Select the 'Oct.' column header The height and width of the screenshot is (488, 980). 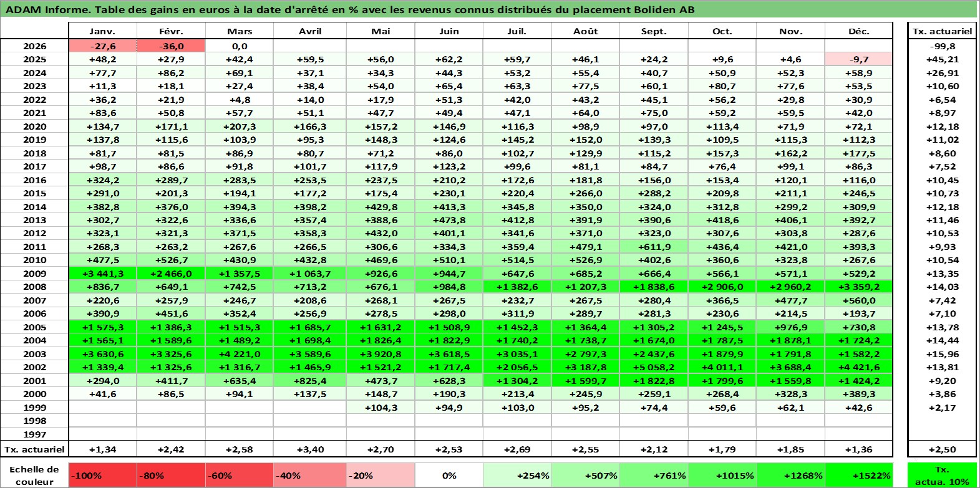tap(722, 31)
